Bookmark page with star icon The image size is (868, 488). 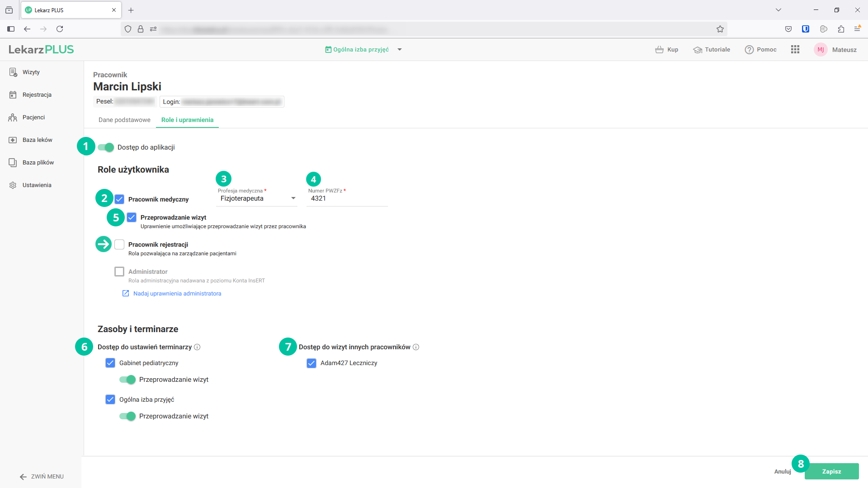pyautogui.click(x=720, y=29)
